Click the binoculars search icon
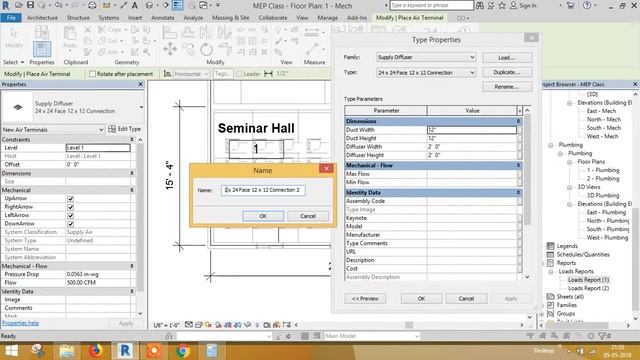The height and width of the screenshot is (360, 640). tap(480, 5)
